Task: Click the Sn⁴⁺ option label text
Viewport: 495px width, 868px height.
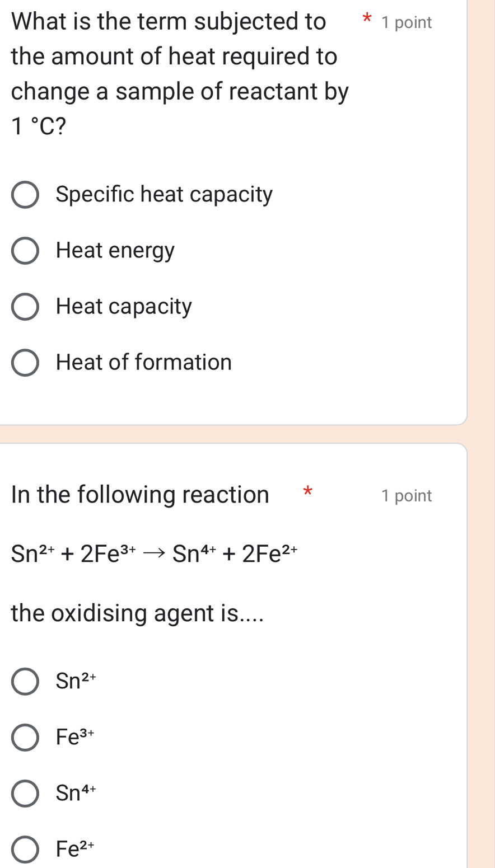Action: coord(76,793)
